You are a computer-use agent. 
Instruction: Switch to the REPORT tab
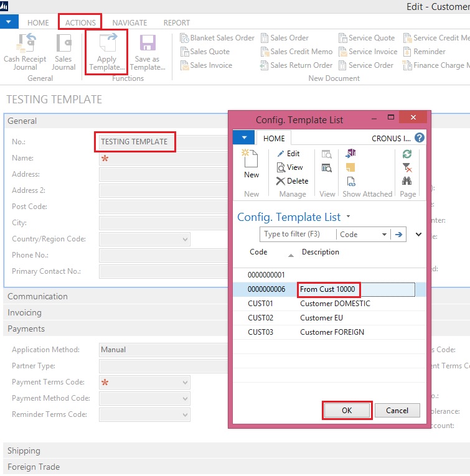coord(176,22)
